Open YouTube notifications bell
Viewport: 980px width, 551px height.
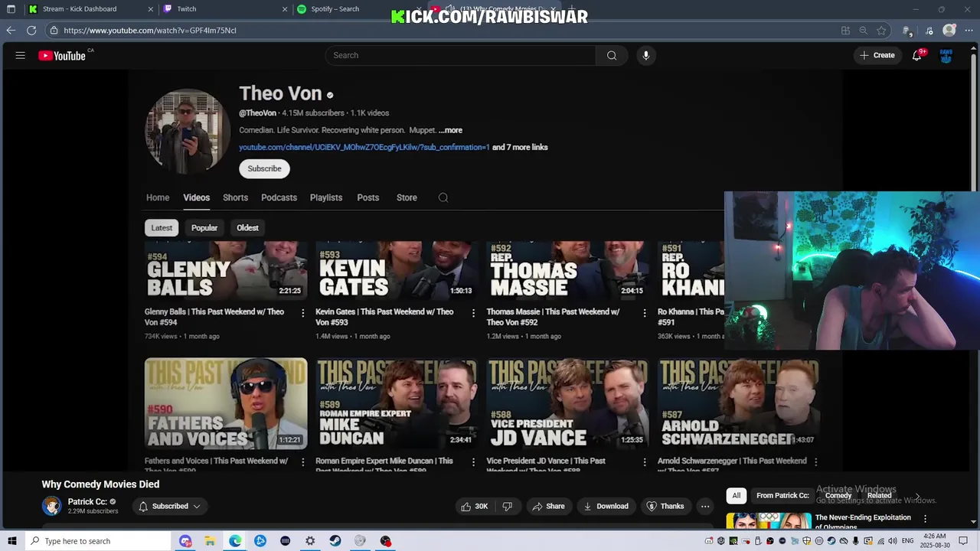pos(916,55)
